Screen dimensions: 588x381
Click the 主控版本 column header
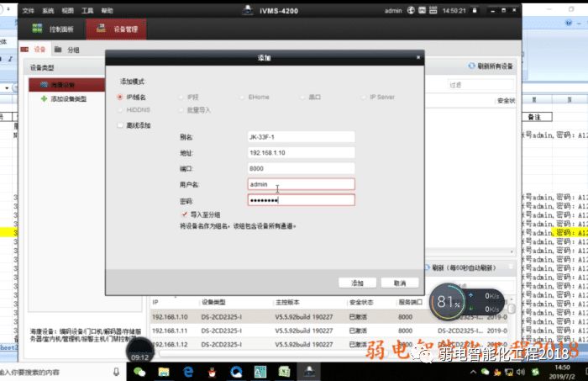coord(287,302)
